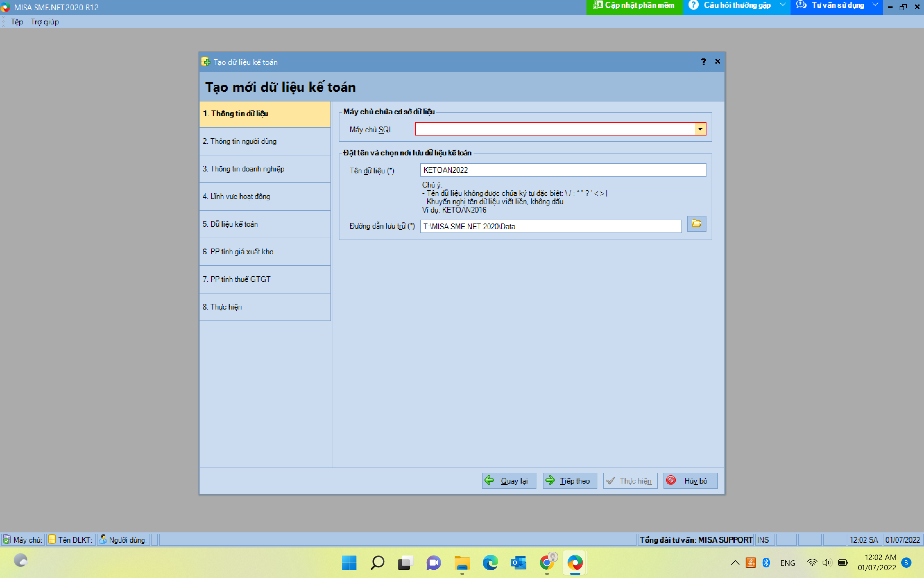This screenshot has height=578, width=924.
Task: Click the Máy chủ status bar icon
Action: tap(7, 539)
